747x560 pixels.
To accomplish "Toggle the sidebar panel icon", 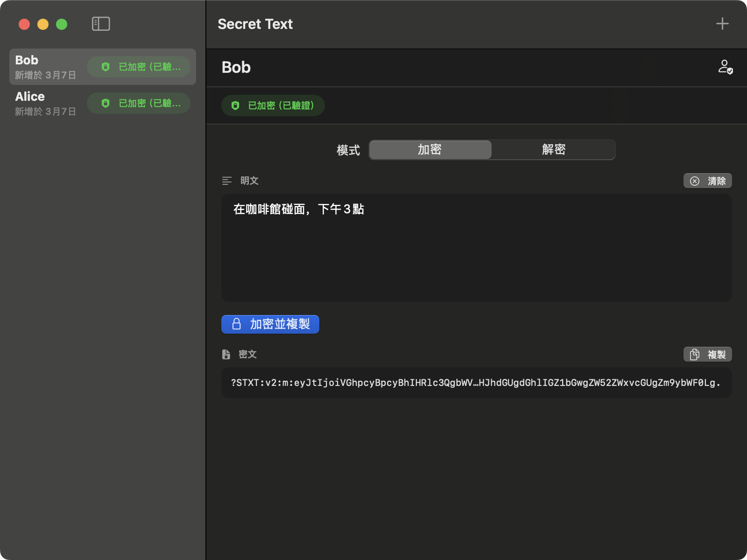I will 101,24.
